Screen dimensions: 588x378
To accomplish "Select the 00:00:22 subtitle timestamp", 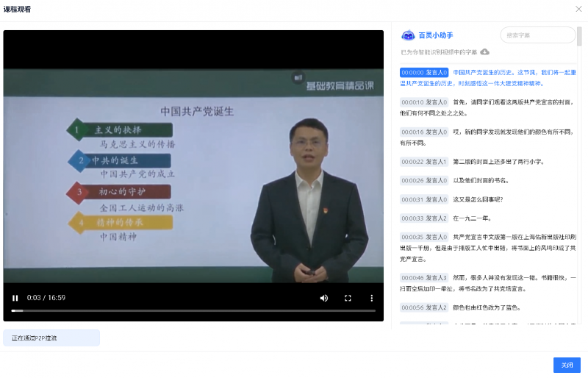I will coord(412,161).
